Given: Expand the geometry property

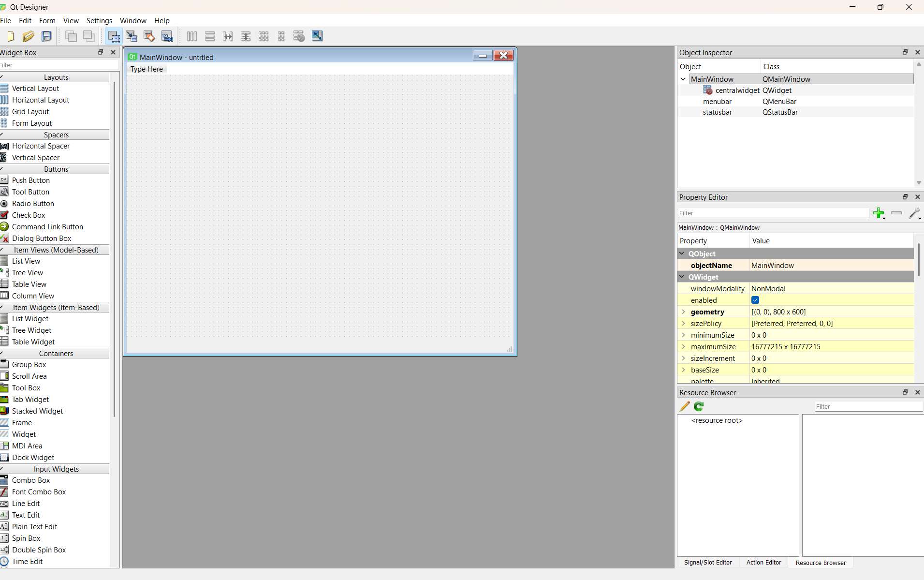Looking at the screenshot, I should pos(683,312).
